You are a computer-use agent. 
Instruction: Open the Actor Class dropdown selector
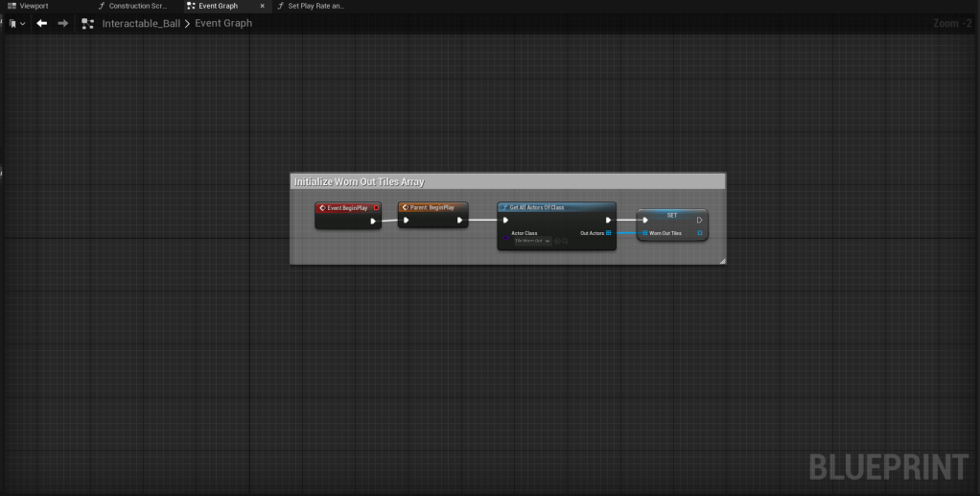[x=532, y=241]
